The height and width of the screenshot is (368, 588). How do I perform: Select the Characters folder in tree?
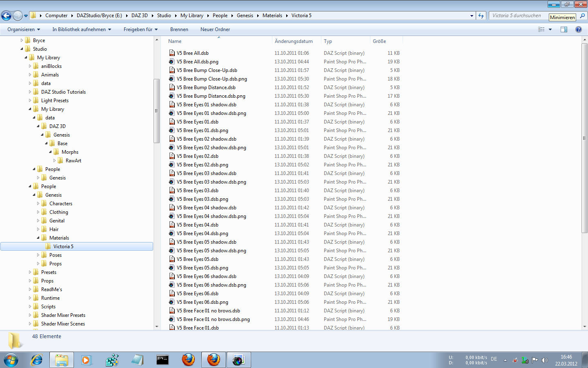tap(61, 204)
